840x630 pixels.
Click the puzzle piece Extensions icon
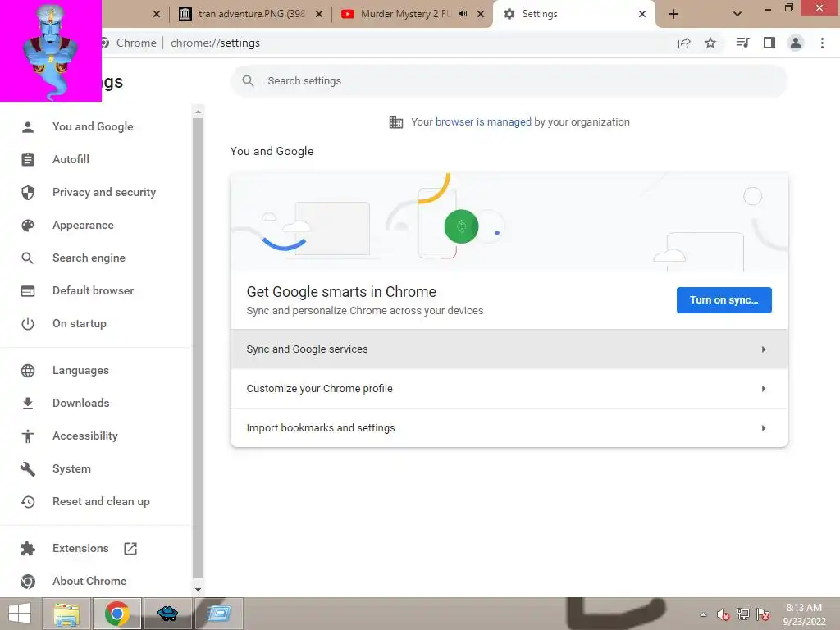point(28,549)
